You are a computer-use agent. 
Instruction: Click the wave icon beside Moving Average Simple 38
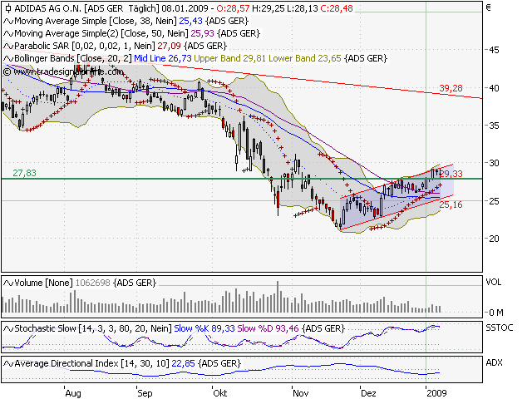(x=8, y=21)
